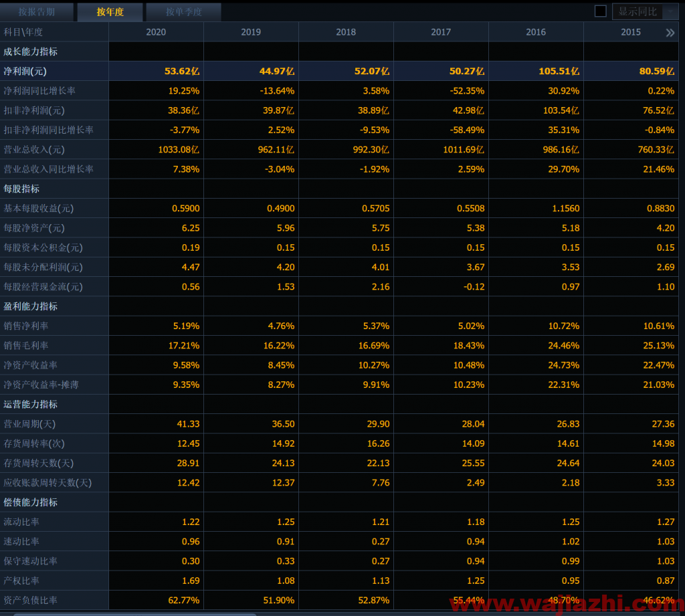The height and width of the screenshot is (616, 685).
Task: Click the 2018 inventory turnover value 16.26
Action: coord(379,444)
